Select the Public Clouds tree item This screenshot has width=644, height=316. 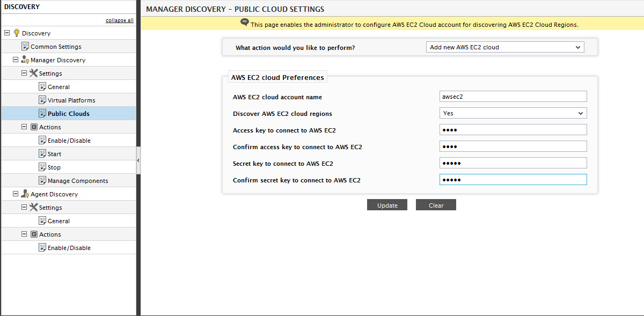click(69, 114)
